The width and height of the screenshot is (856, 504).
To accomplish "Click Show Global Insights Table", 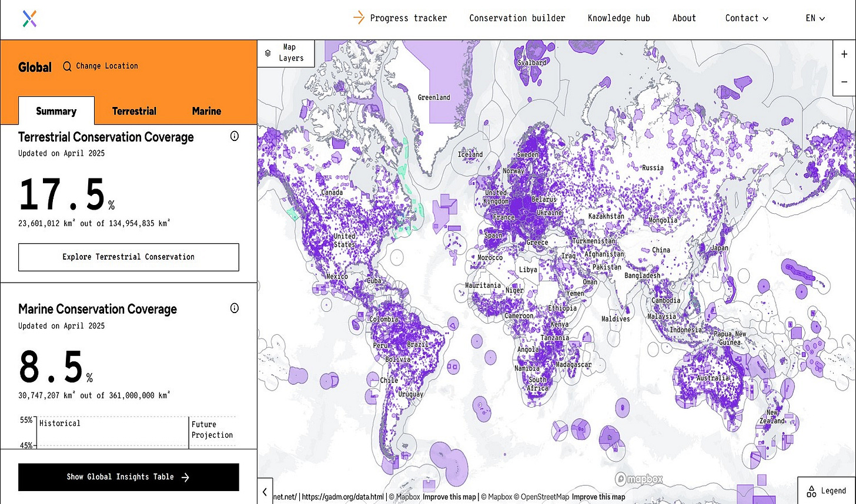I will pos(128,476).
